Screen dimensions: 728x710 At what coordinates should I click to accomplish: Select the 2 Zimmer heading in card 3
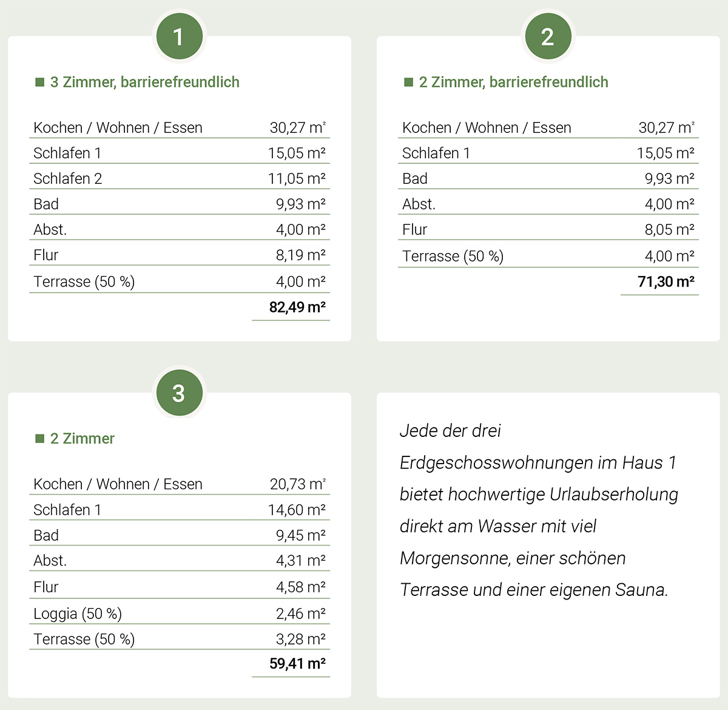(x=83, y=438)
